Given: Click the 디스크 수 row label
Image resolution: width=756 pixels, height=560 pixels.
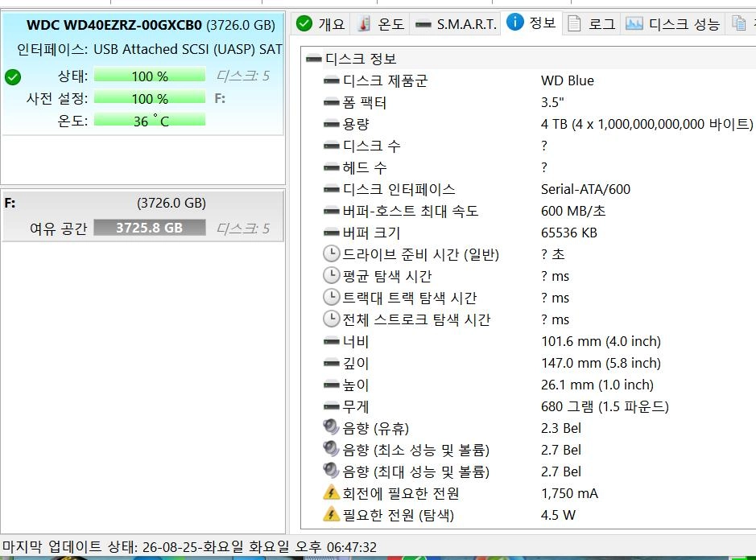Looking at the screenshot, I should click(371, 146).
